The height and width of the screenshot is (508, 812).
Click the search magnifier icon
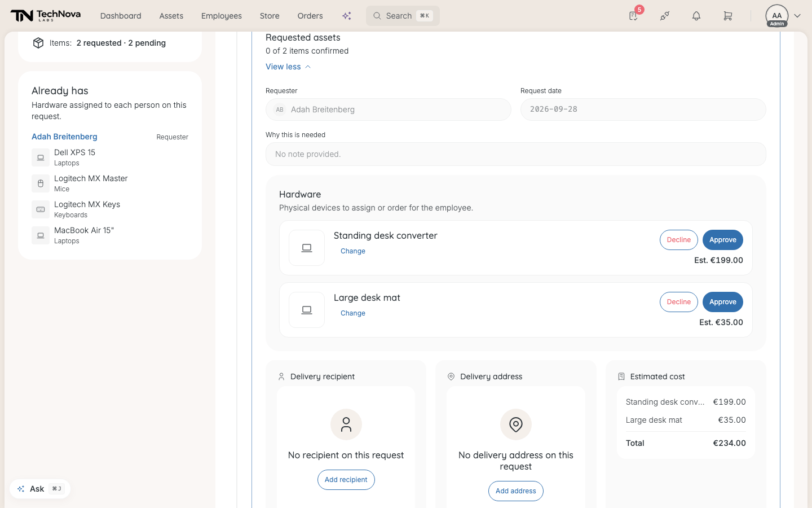377,16
